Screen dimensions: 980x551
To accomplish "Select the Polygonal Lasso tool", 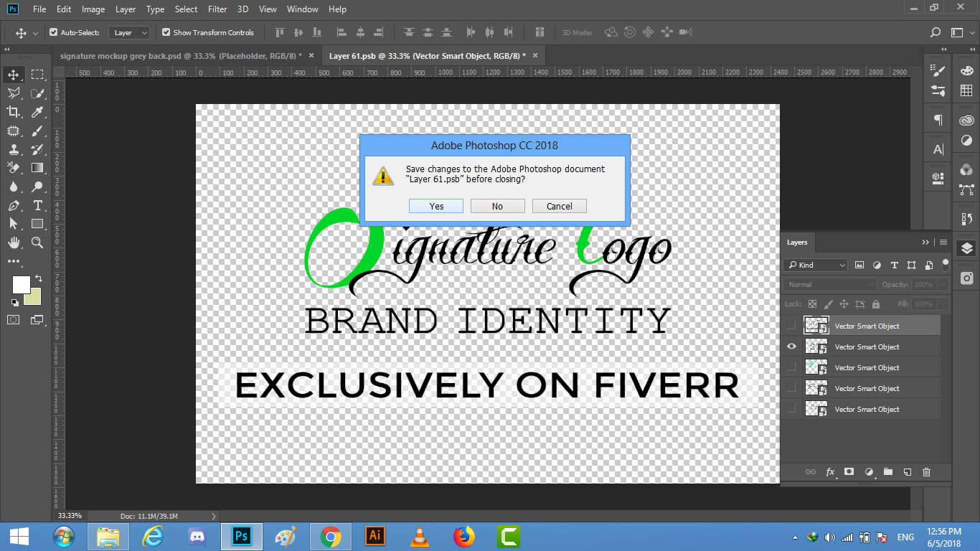I will 14,93.
